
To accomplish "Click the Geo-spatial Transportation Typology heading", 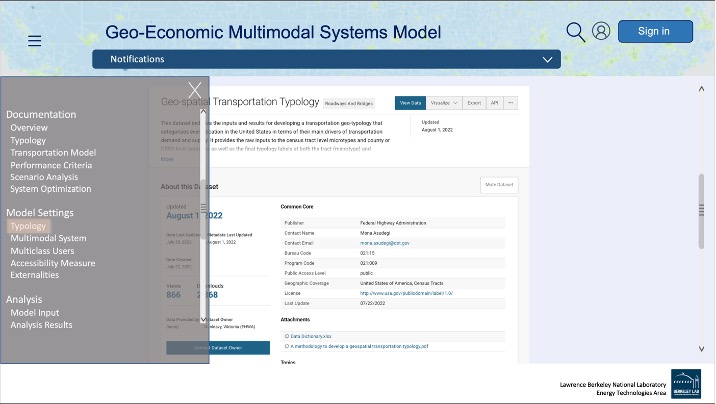I will (240, 102).
